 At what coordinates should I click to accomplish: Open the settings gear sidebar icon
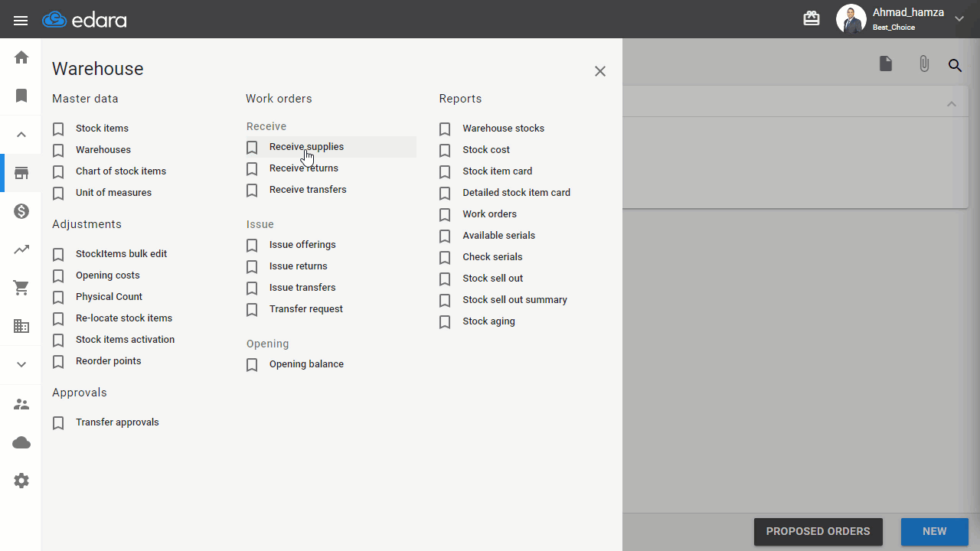pyautogui.click(x=21, y=481)
